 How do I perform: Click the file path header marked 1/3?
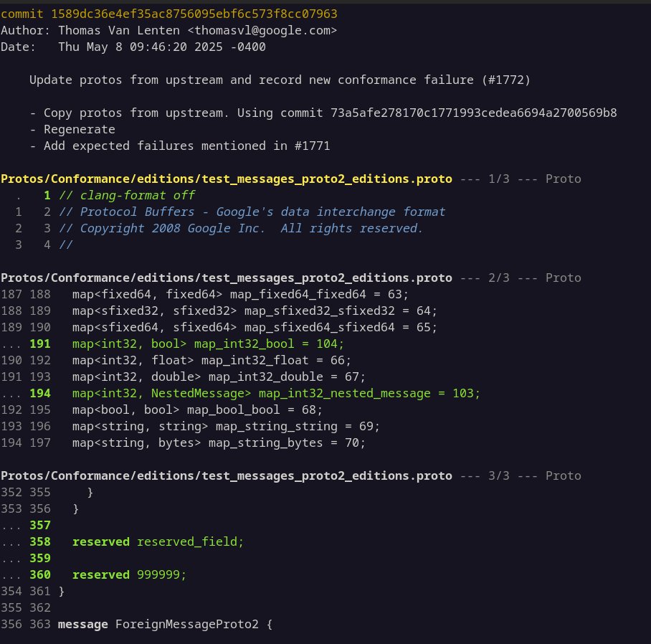pos(227,179)
